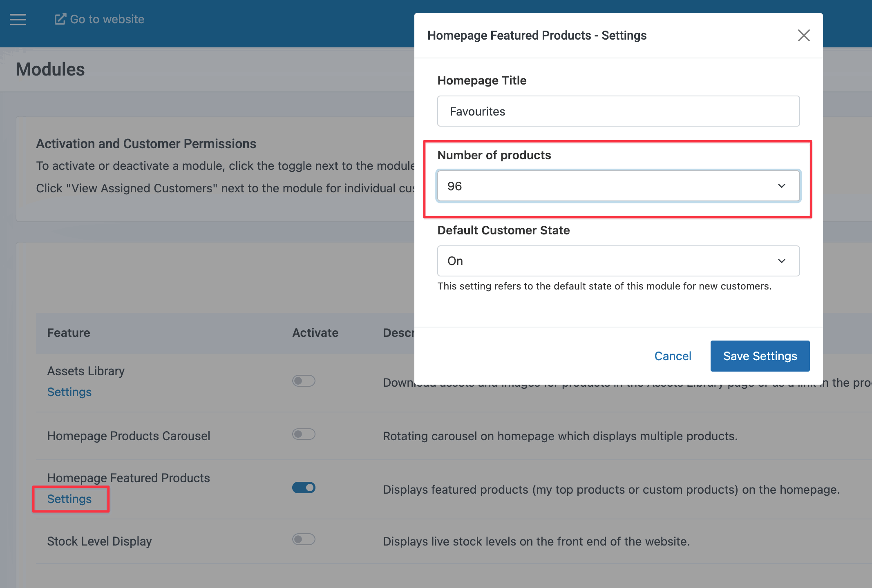Click the Homepage Title field with Favourites
The width and height of the screenshot is (872, 588).
[x=618, y=111]
